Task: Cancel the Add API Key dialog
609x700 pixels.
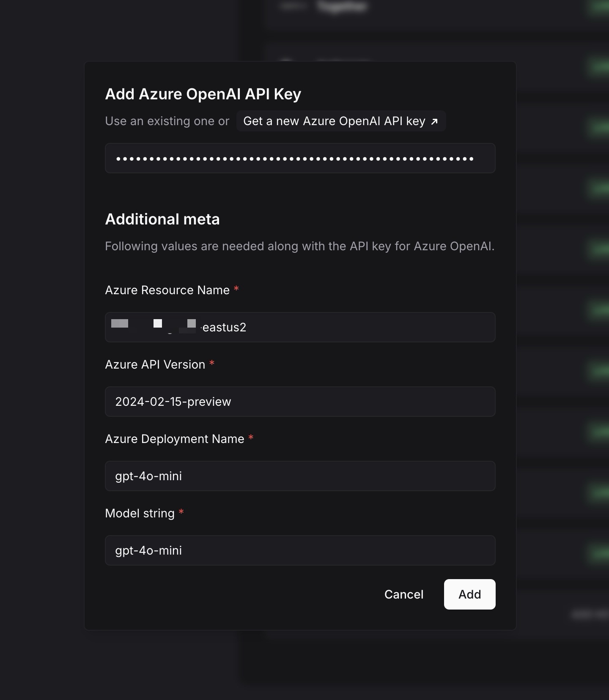Action: coord(404,594)
